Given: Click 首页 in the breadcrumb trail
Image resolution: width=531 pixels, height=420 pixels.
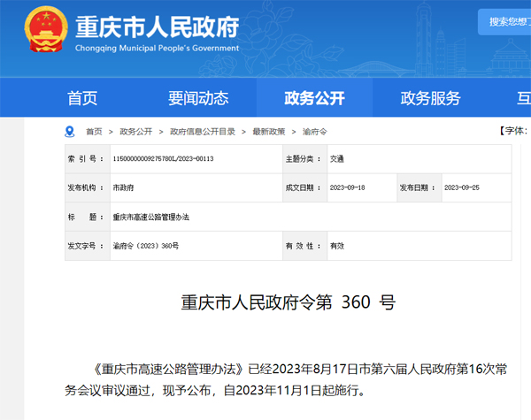Looking at the screenshot, I should pos(94,132).
